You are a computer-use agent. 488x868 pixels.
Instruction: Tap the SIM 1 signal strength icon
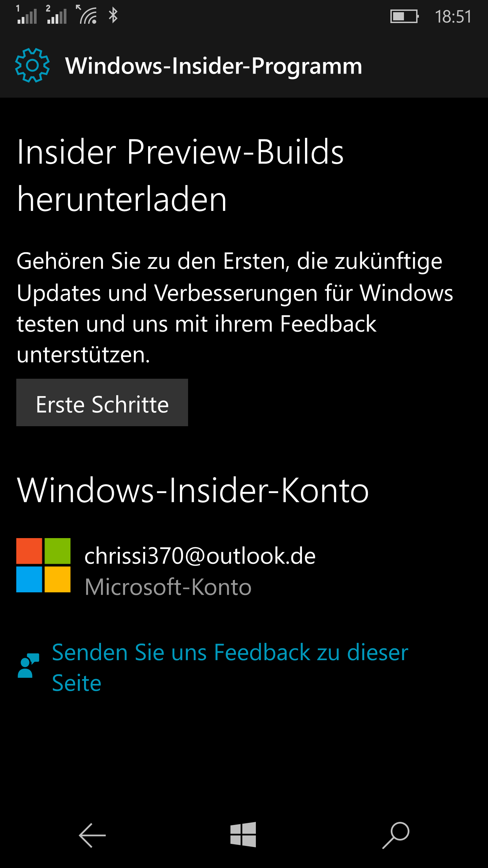[26, 15]
